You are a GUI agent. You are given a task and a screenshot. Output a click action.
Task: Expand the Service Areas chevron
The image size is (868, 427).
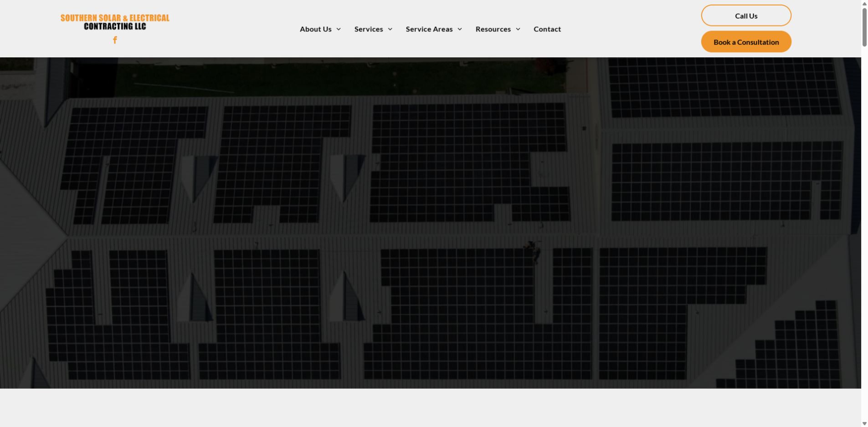pos(460,29)
